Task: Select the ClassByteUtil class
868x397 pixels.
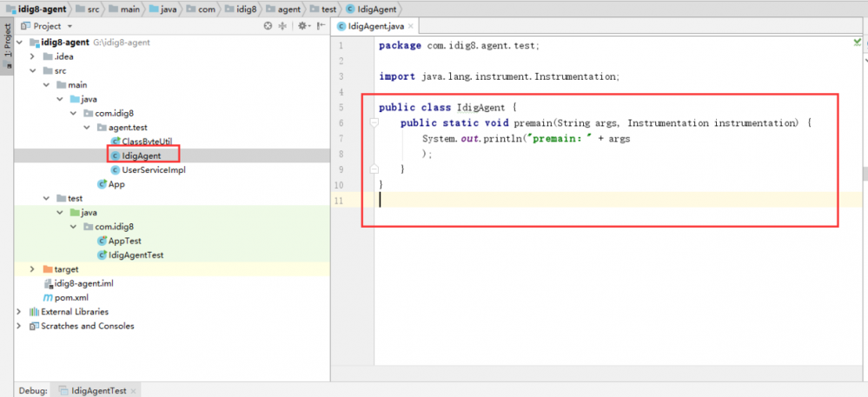Action: [x=146, y=142]
